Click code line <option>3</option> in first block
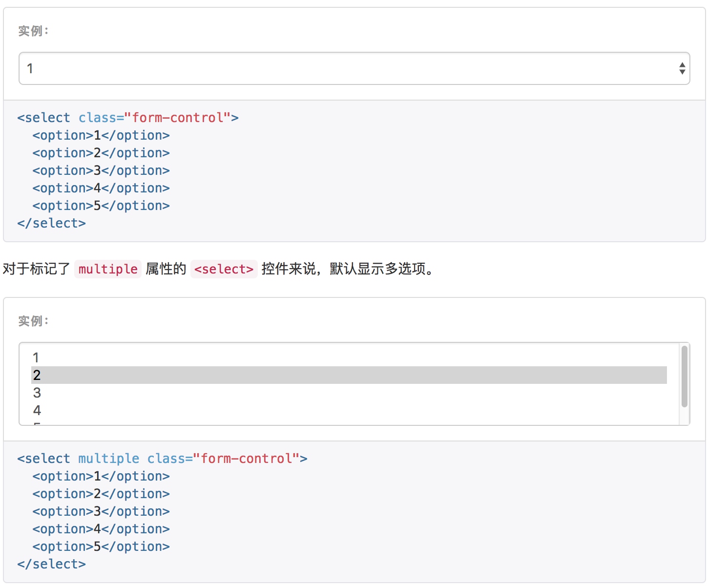Image resolution: width=707 pixels, height=588 pixels. click(101, 170)
